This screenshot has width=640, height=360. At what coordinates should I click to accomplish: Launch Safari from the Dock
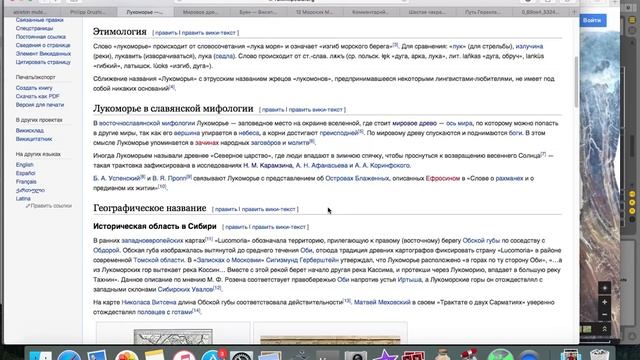coord(69,355)
